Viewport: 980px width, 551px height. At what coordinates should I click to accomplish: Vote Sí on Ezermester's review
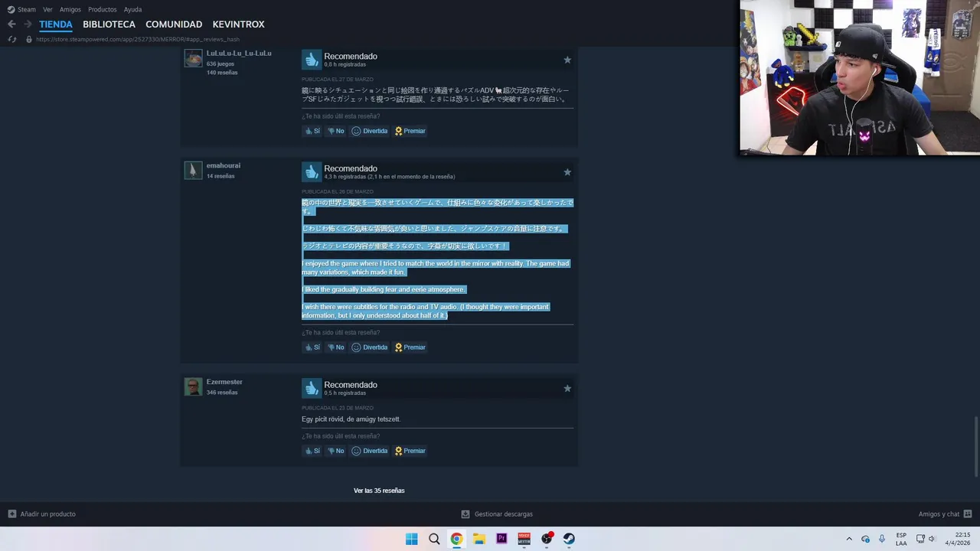312,451
